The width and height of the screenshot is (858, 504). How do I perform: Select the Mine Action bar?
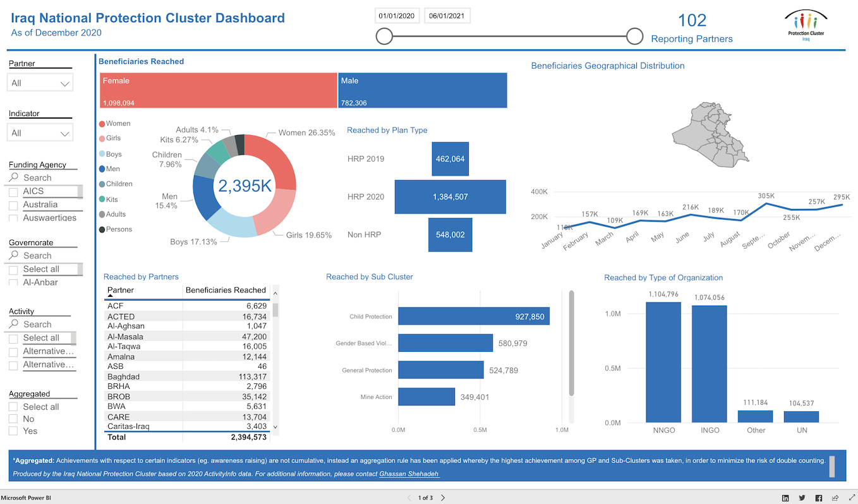click(426, 397)
